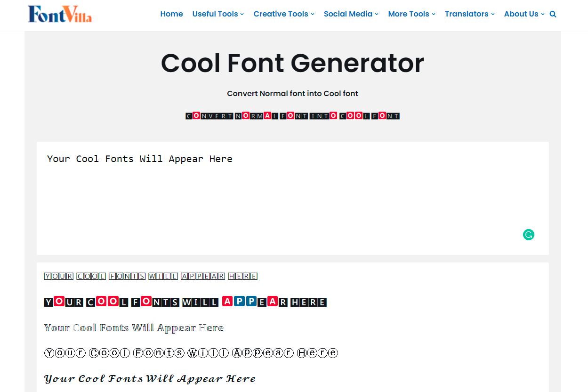Expand the More Tools dropdown chevron
This screenshot has height=392, width=588.
tap(433, 15)
